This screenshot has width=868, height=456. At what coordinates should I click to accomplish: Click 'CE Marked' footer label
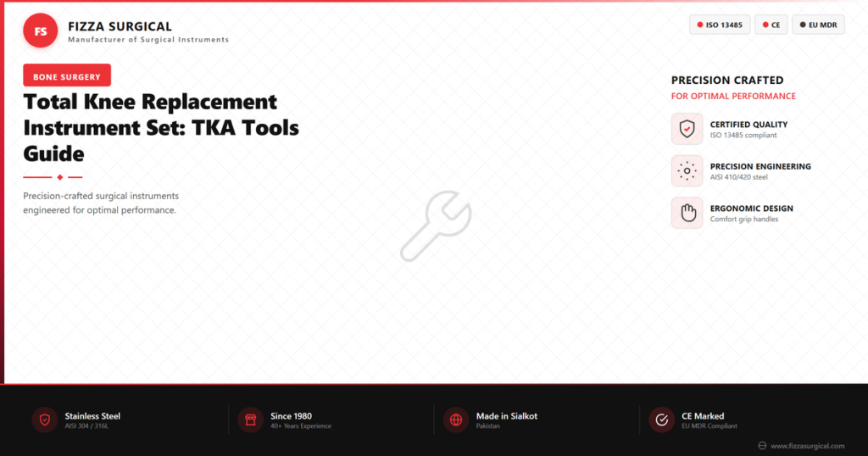point(703,416)
